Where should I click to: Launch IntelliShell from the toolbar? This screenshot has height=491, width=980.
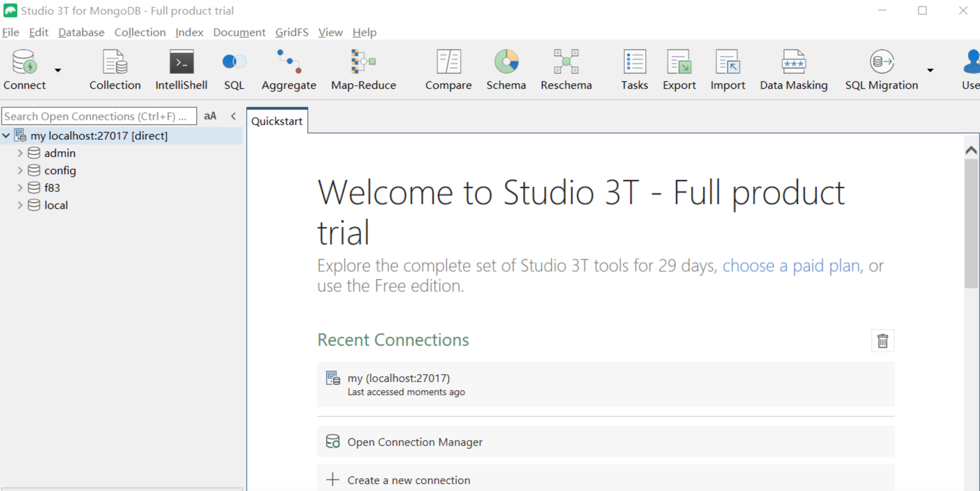(x=181, y=69)
